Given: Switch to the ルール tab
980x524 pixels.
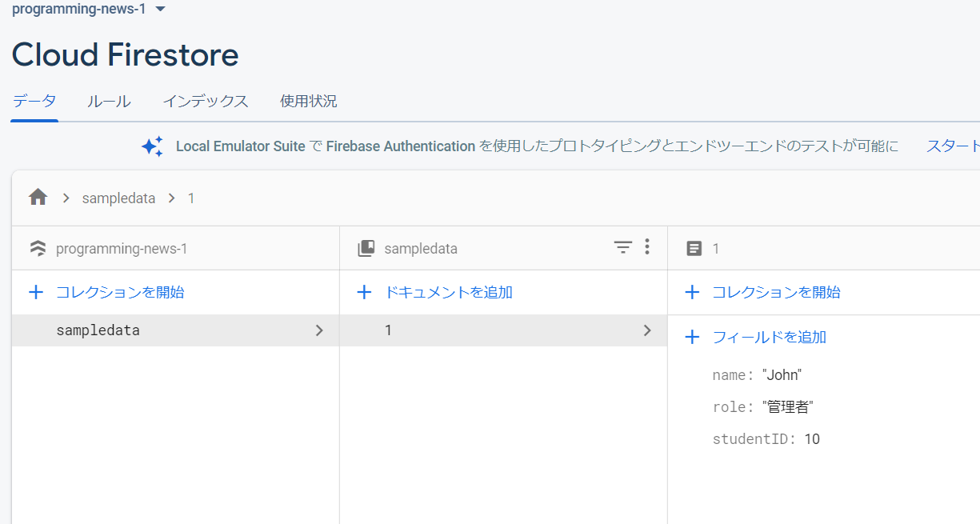Looking at the screenshot, I should click(109, 102).
